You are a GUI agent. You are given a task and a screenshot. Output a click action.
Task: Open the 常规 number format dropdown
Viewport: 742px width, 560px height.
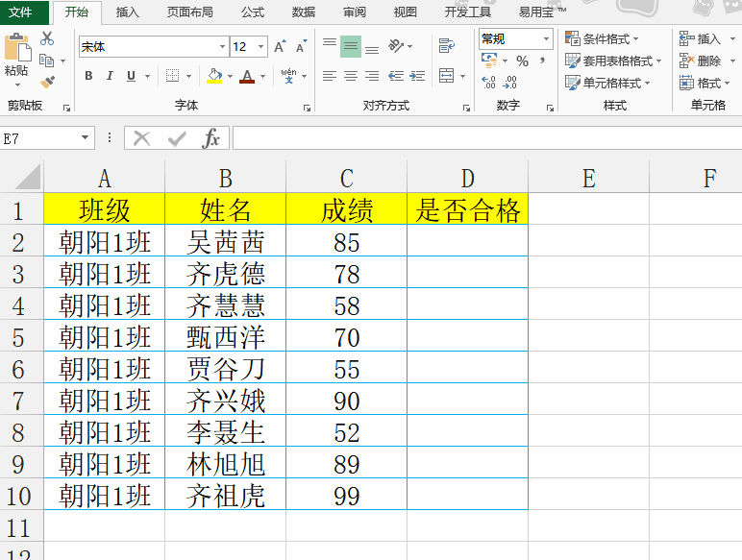546,38
